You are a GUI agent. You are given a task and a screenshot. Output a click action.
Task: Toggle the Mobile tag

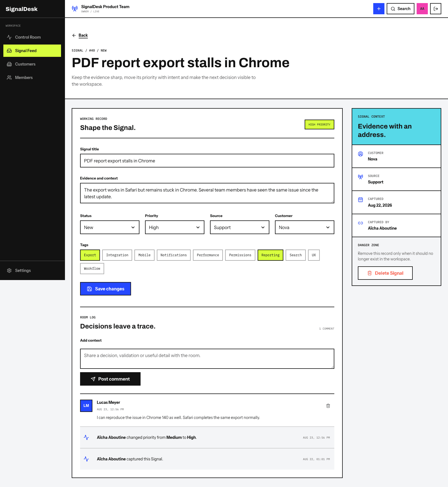point(144,255)
